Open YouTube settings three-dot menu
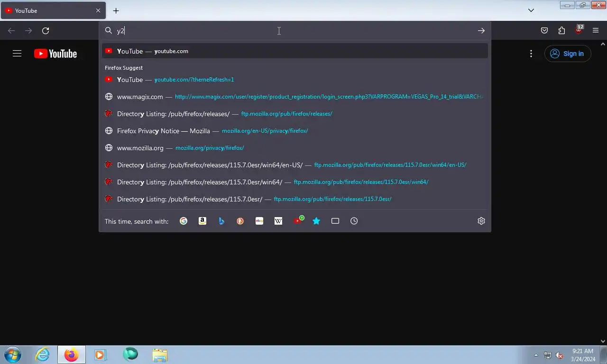607x364 pixels. (531, 54)
